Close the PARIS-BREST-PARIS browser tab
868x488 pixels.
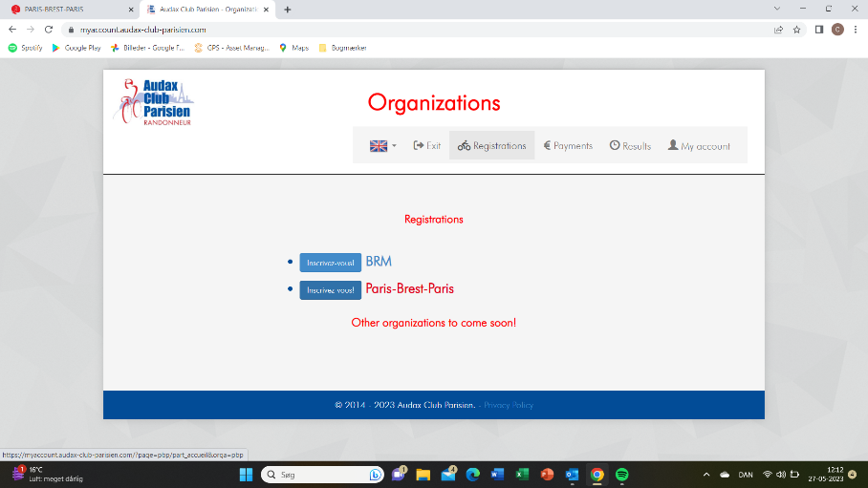click(x=131, y=10)
